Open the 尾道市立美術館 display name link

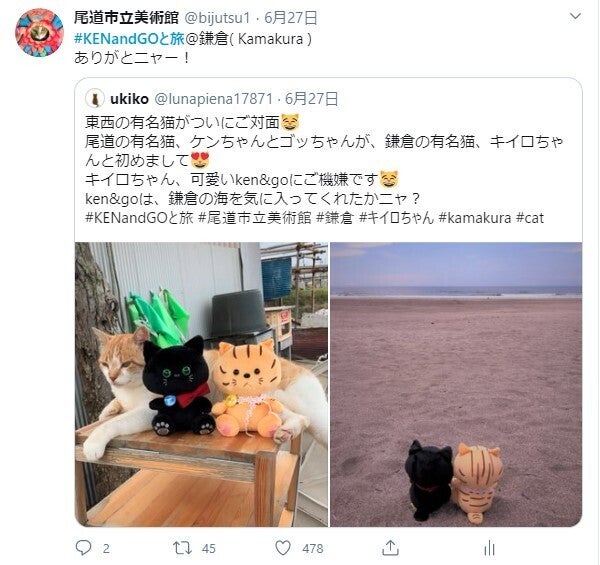click(x=126, y=18)
